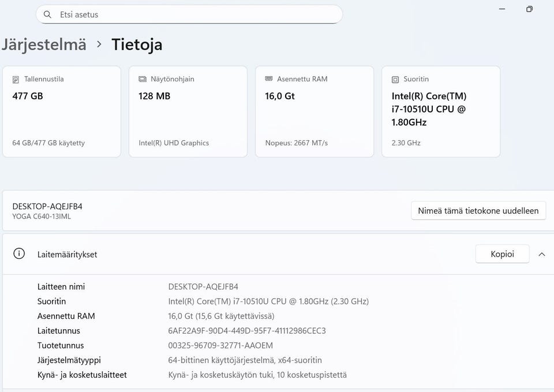Click the Laitetunnus value text
Screen dimensions: 554x392
point(246,331)
